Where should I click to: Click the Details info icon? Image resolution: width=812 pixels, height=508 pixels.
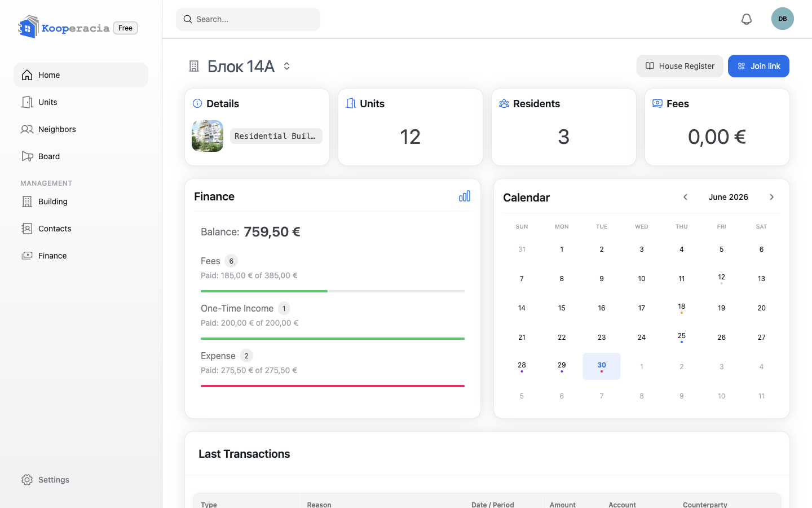coord(197,103)
